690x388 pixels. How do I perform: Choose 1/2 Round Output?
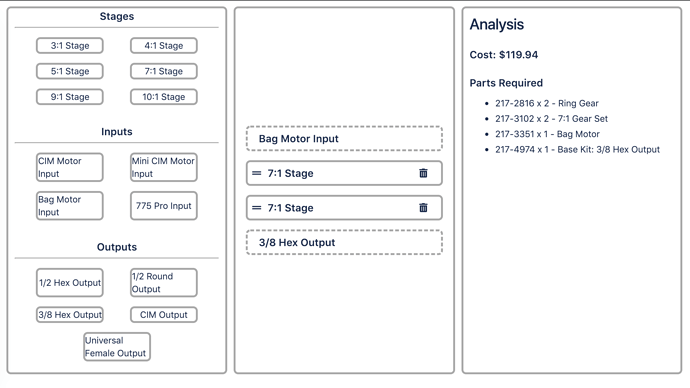tap(164, 282)
